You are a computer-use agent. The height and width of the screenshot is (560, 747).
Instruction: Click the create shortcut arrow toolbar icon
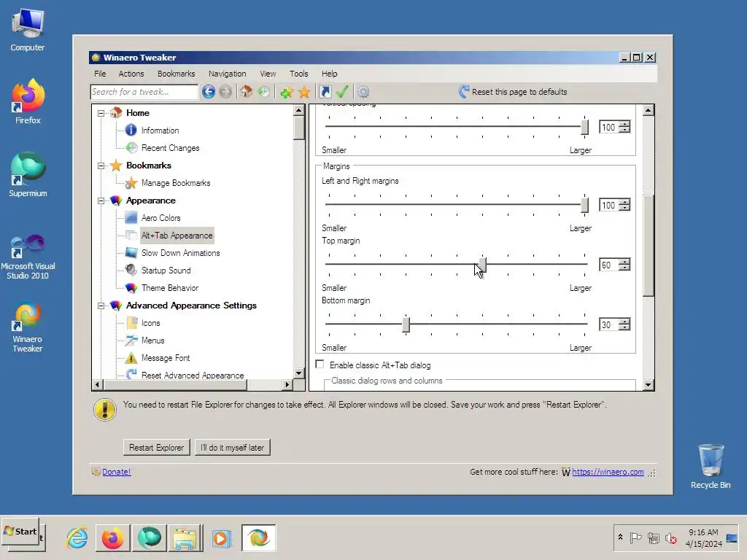(325, 91)
